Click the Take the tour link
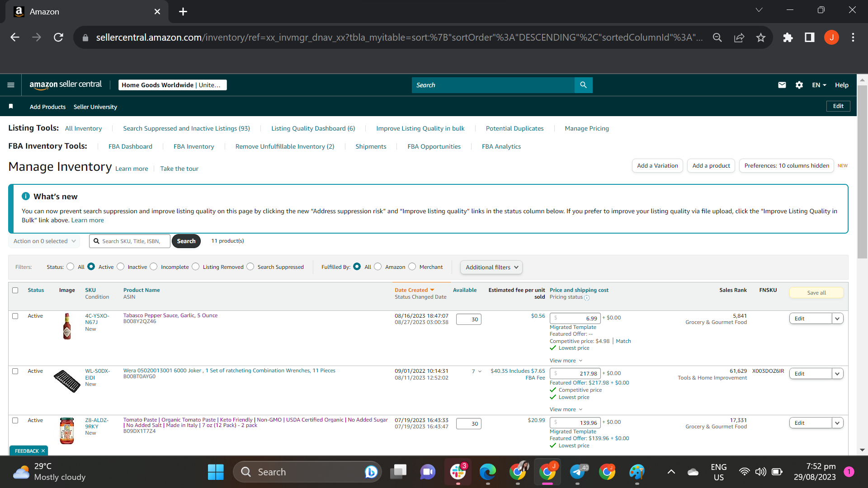 tap(179, 169)
